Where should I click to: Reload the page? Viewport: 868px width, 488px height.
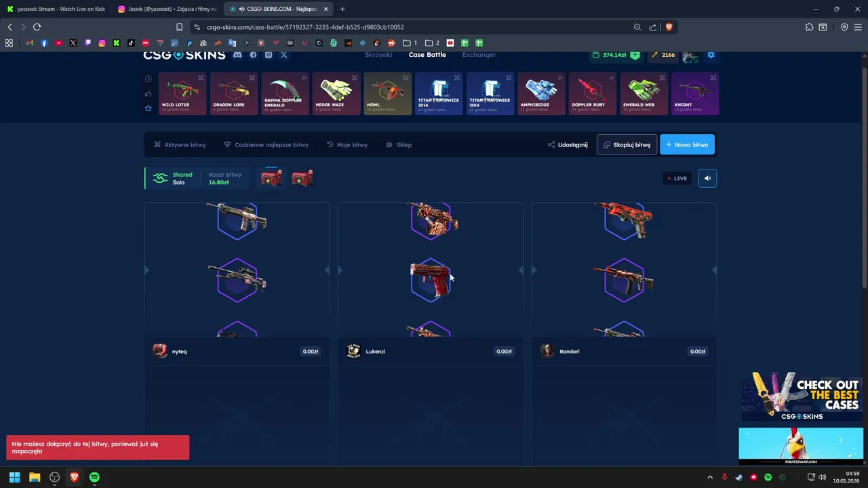pyautogui.click(x=37, y=27)
